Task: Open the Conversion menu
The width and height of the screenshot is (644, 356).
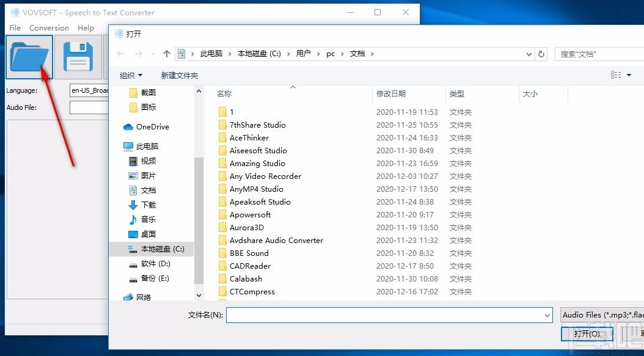Action: (49, 28)
